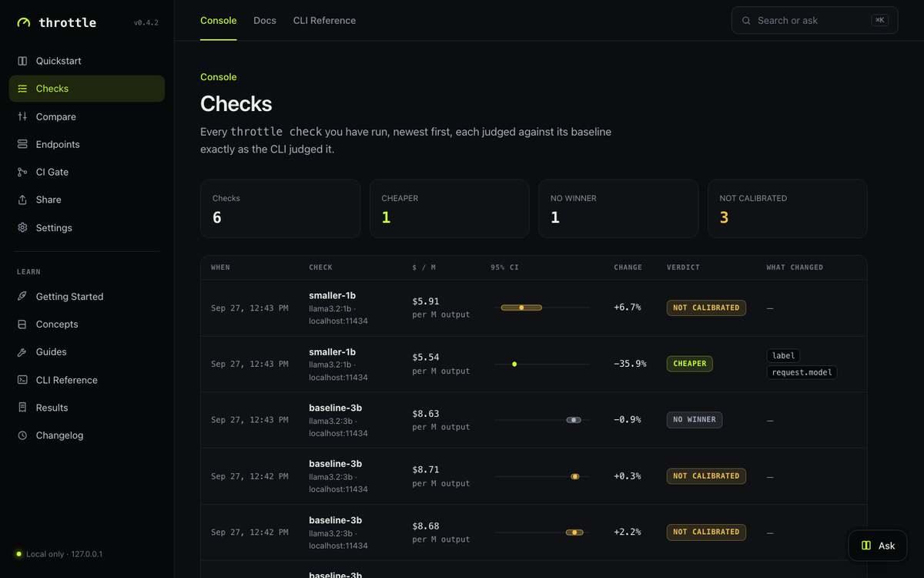Click the CHANGE column header
The image size is (924, 578).
coord(628,267)
